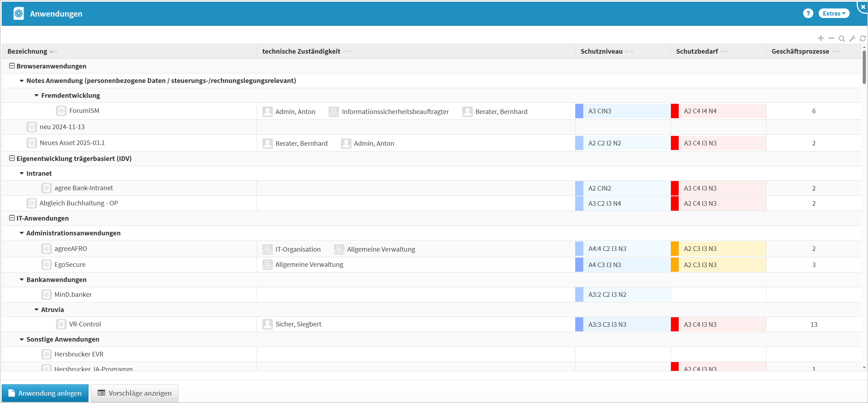Click the minus icon to collapse all groups
This screenshot has width=868, height=403.
point(831,38)
